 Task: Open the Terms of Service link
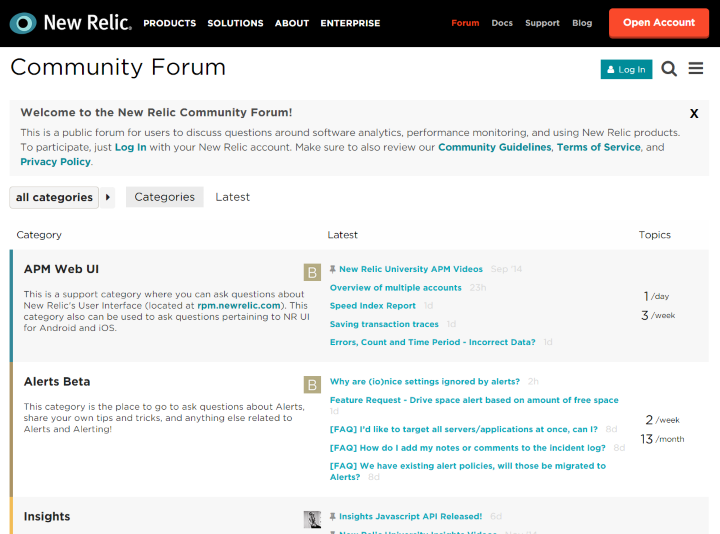pyautogui.click(x=598, y=147)
